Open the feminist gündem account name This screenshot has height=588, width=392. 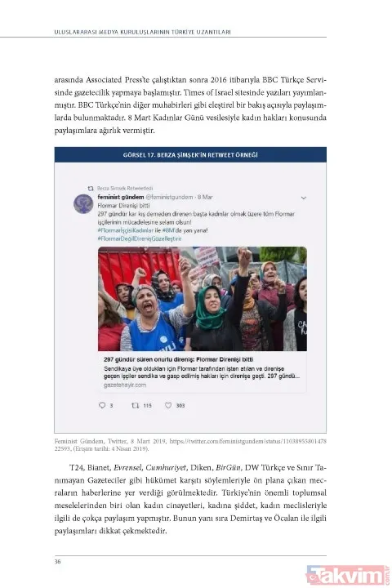pyautogui.click(x=120, y=197)
